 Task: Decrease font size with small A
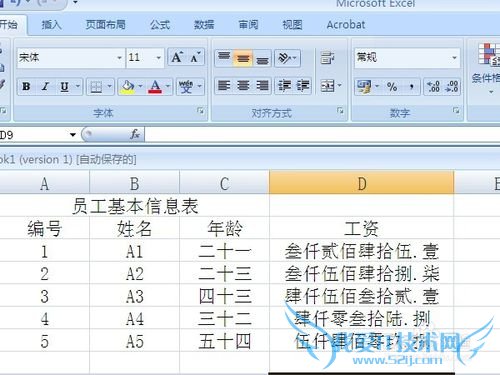195,57
